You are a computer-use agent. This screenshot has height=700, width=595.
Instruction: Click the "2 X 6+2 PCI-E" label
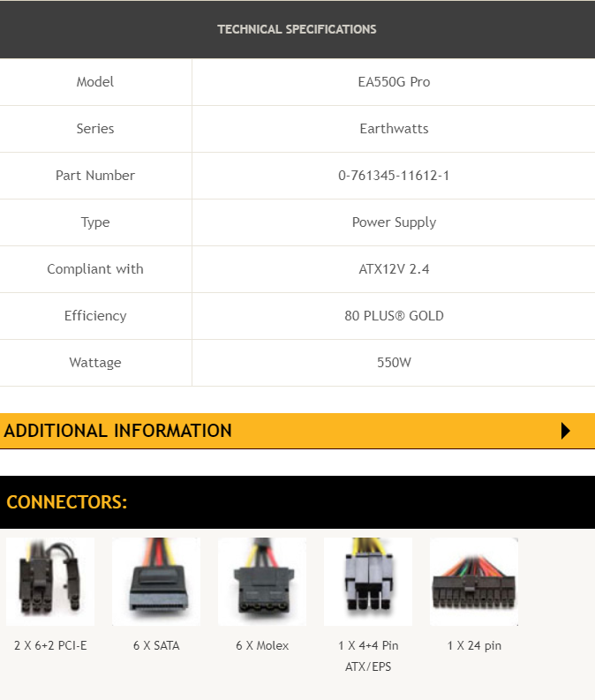coord(50,646)
